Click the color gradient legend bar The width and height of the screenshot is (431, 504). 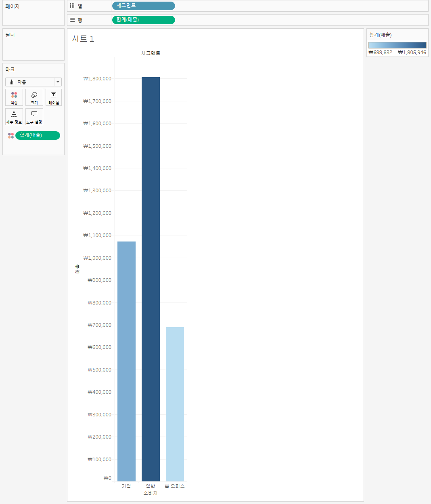click(x=397, y=45)
